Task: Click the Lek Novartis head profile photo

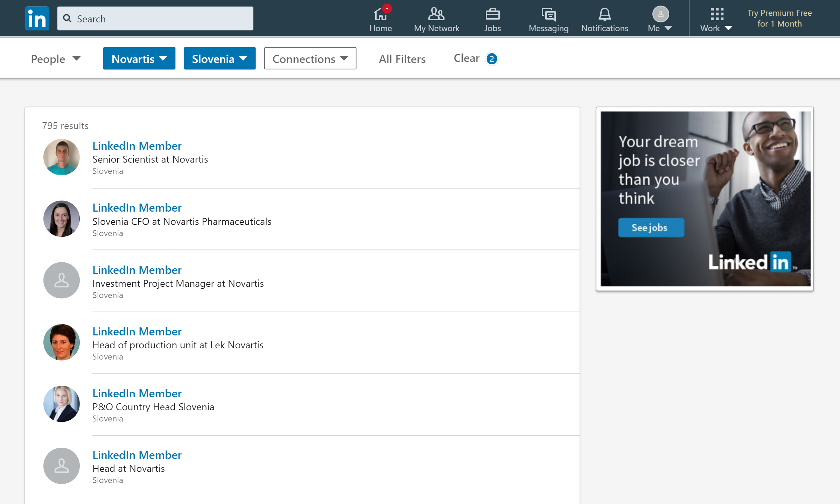Action: click(62, 342)
